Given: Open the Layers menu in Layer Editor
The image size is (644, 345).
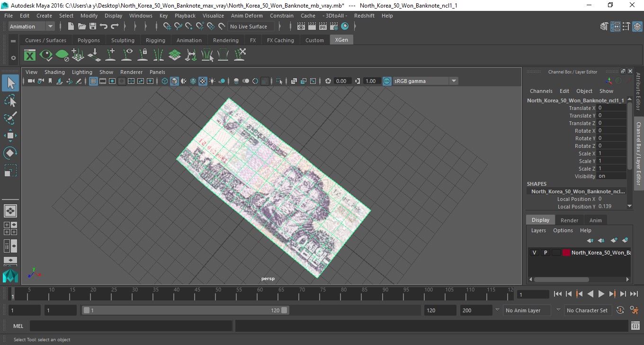Looking at the screenshot, I should click(538, 230).
